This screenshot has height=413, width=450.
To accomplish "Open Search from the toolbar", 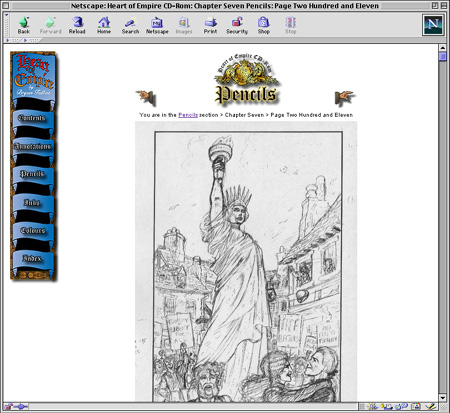I will pos(130,26).
